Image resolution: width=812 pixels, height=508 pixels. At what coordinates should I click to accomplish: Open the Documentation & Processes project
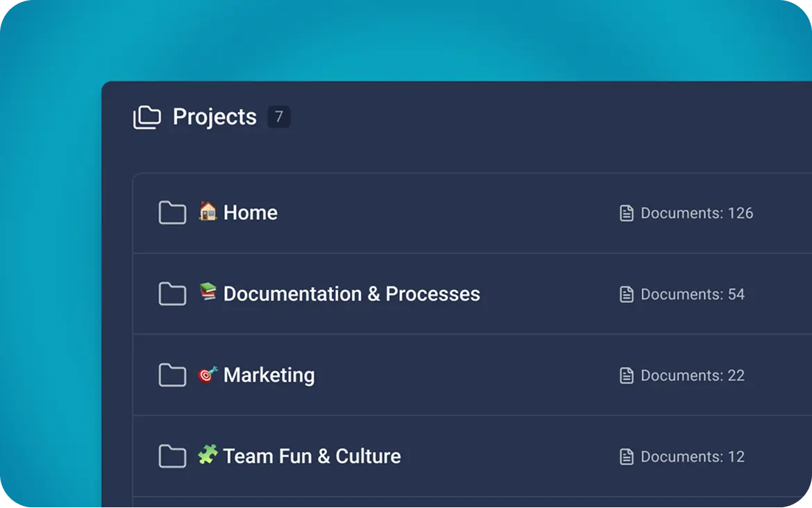point(351,294)
